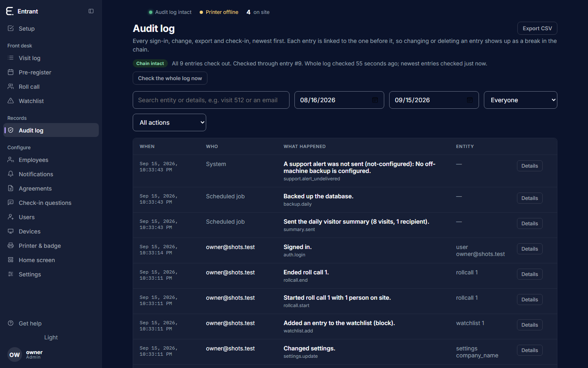Click the Devices monitor icon
The width and height of the screenshot is (588, 368).
click(x=11, y=231)
